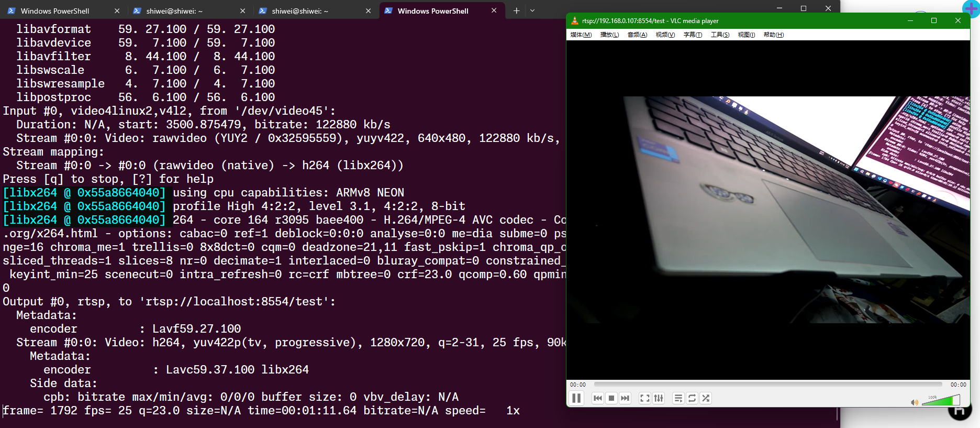Click 'using cpu capabilities: ARMv8 NEON' text
This screenshot has height=428, width=980.
click(x=288, y=193)
